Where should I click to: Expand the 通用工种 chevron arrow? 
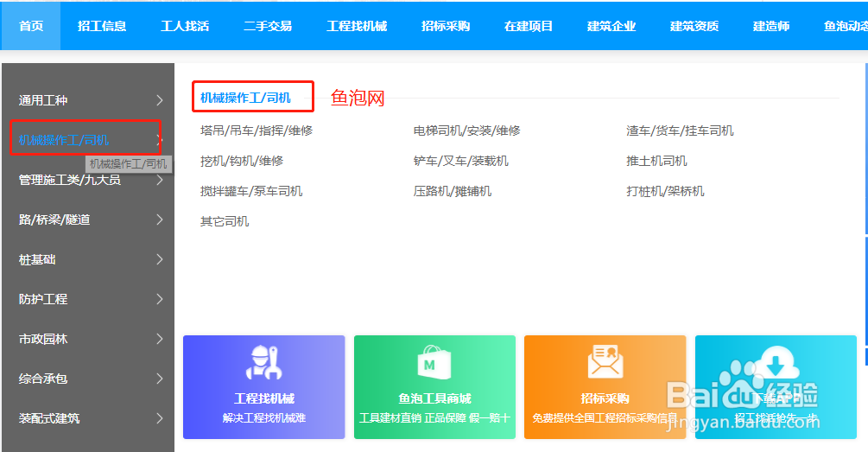[160, 100]
